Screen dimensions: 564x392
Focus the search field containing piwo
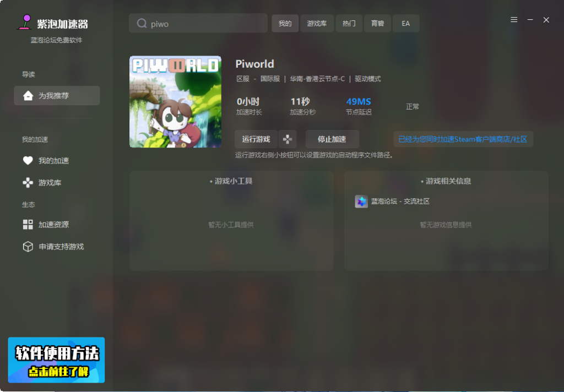click(x=198, y=23)
